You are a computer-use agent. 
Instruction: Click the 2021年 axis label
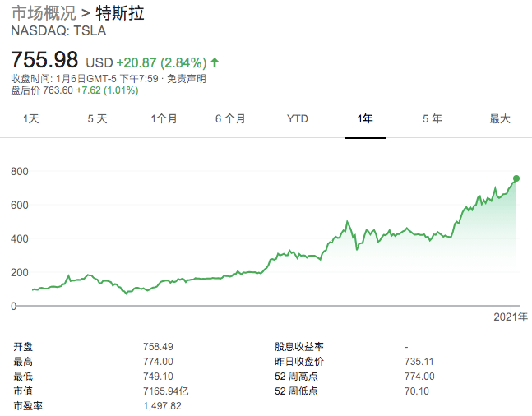(511, 317)
